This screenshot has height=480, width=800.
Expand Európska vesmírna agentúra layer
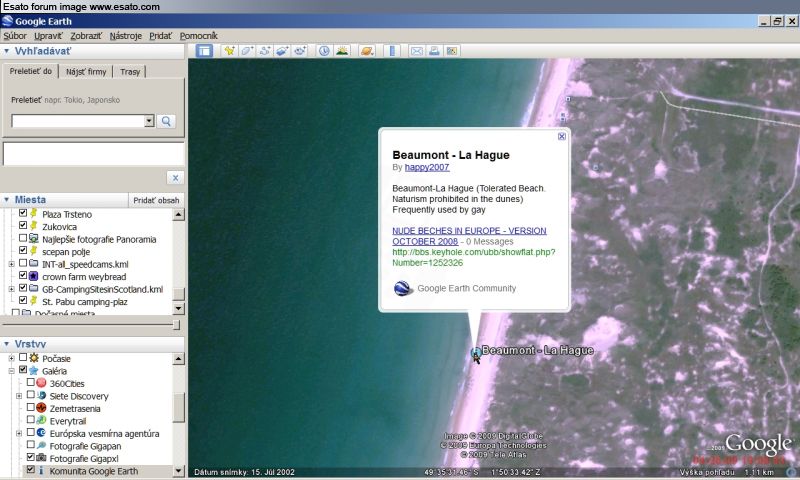[x=19, y=434]
